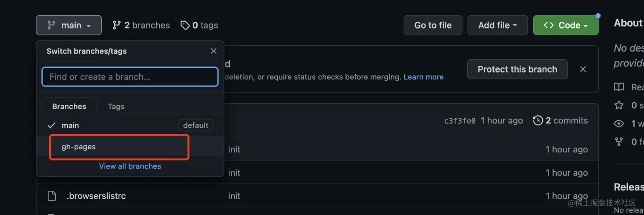Screen dimensions: 644x215
Task: Switch to the Tags tab
Action: [x=116, y=106]
